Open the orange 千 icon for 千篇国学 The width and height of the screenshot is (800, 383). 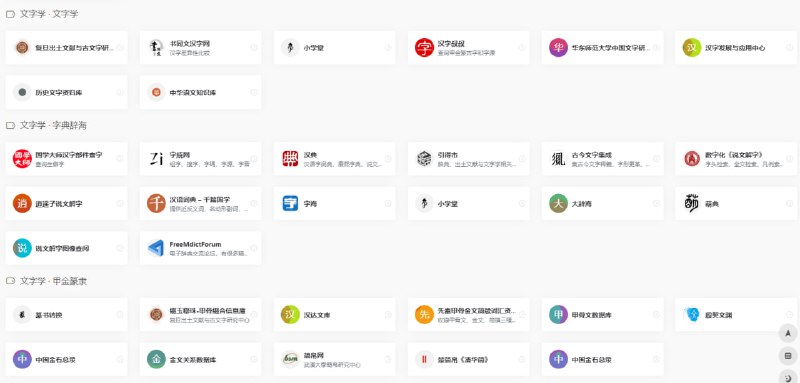(156, 203)
